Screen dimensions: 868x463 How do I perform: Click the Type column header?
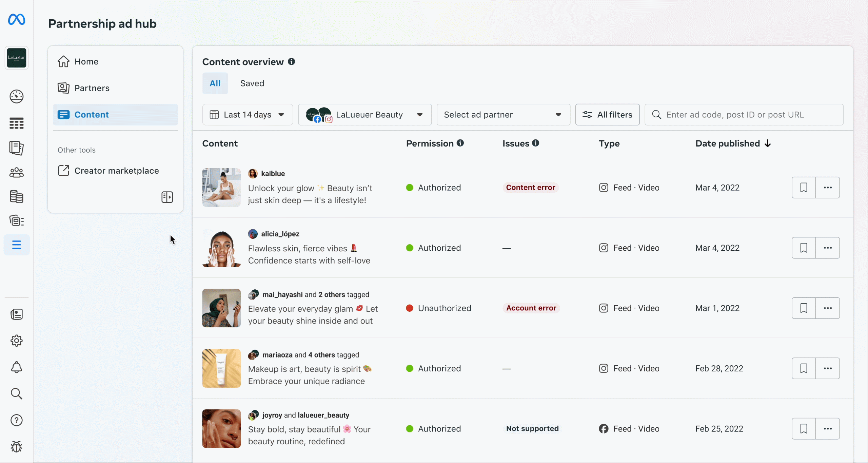(x=609, y=143)
